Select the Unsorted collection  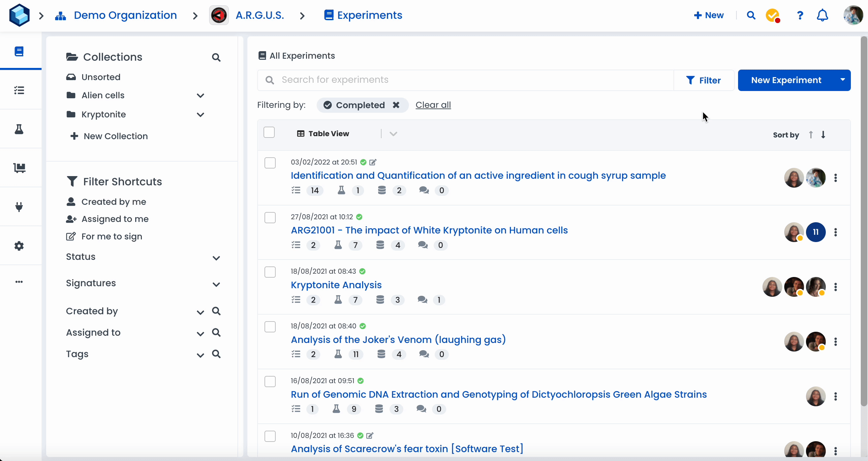click(x=101, y=77)
